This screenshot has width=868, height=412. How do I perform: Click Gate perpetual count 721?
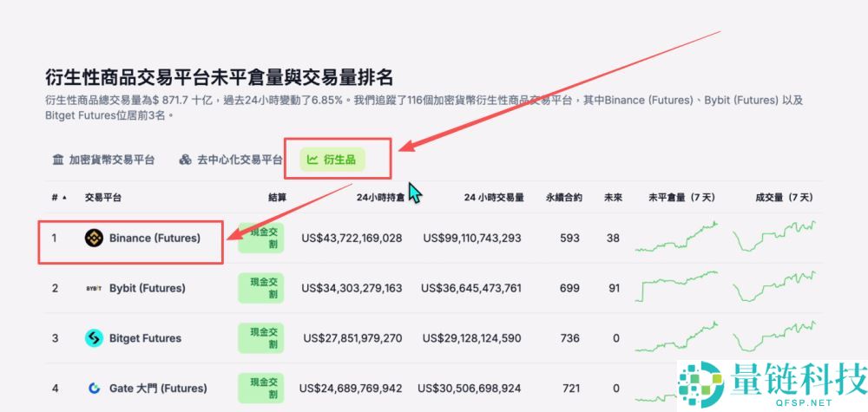tap(571, 389)
